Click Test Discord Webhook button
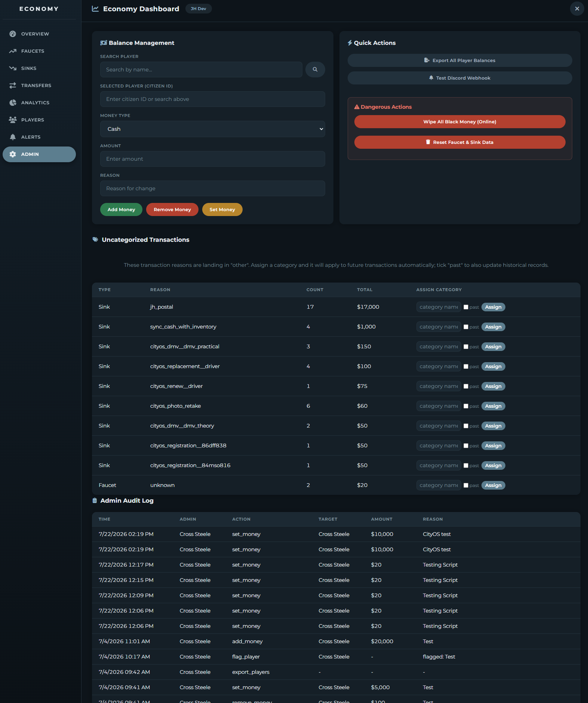This screenshot has height=703, width=588. pyautogui.click(x=460, y=78)
